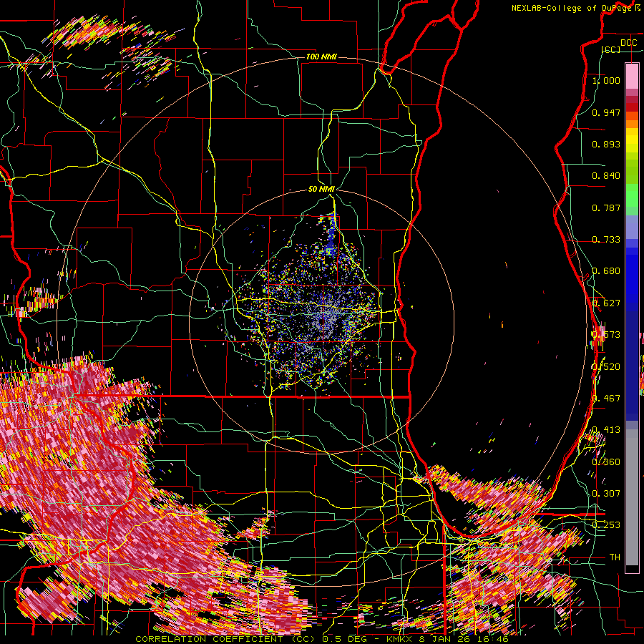Select the 0.840 legend value
The width and height of the screenshot is (644, 644).
click(x=606, y=176)
